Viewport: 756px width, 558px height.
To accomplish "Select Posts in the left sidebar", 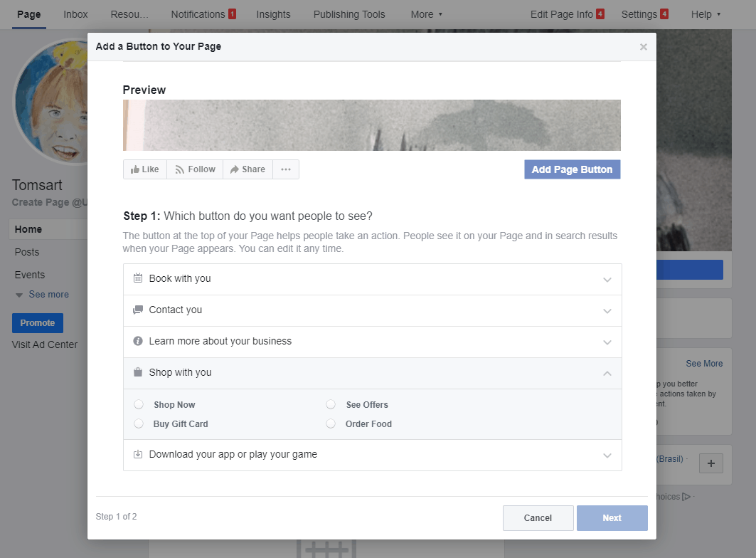I will 27,252.
